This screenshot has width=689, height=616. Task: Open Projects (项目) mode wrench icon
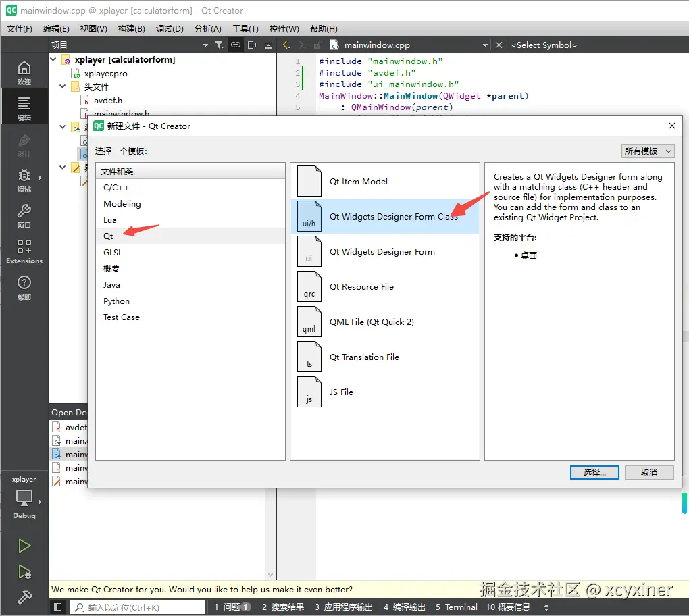(x=24, y=216)
